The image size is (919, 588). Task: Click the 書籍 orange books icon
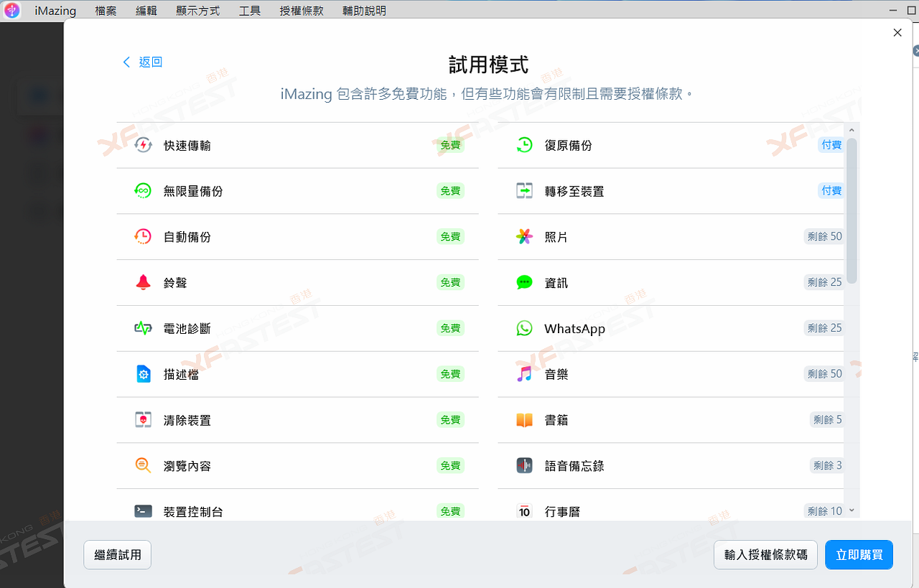tap(525, 419)
